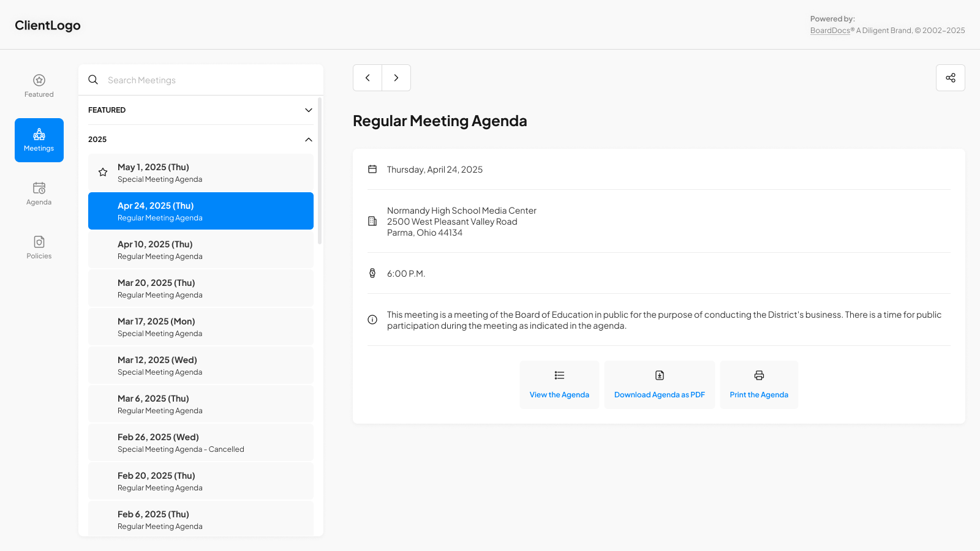This screenshot has width=980, height=551.
Task: Open the Agenda sidebar section
Action: [39, 193]
